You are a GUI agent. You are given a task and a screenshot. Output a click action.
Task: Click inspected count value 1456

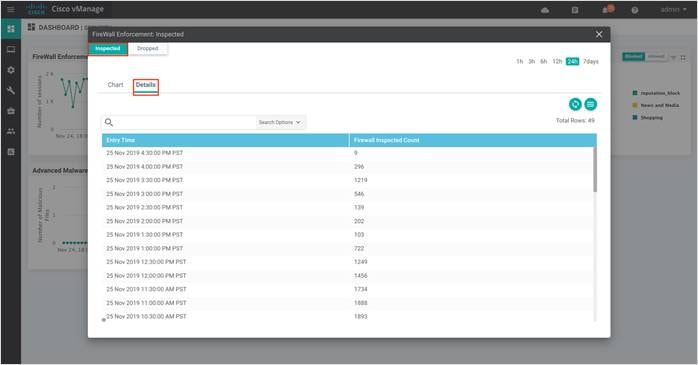coord(361,276)
